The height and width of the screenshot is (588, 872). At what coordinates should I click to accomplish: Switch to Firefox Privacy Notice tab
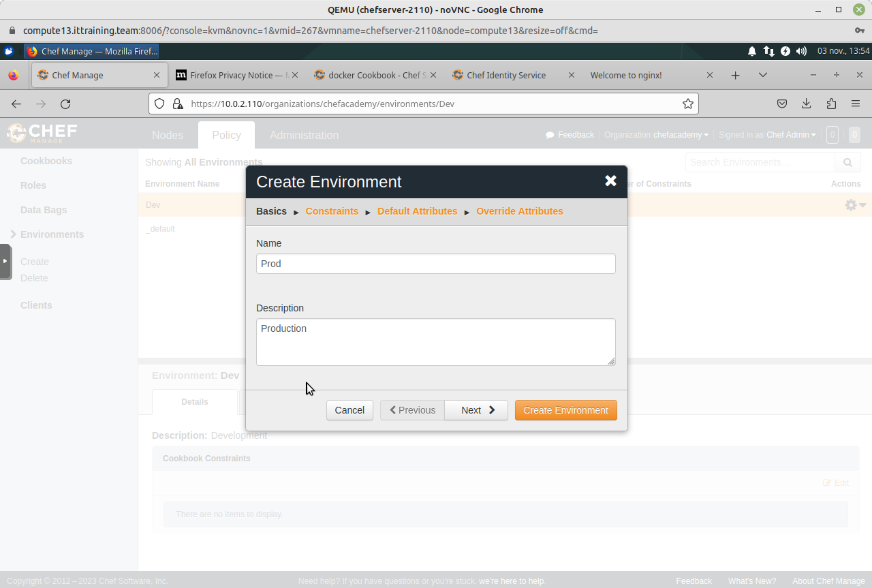pyautogui.click(x=236, y=75)
